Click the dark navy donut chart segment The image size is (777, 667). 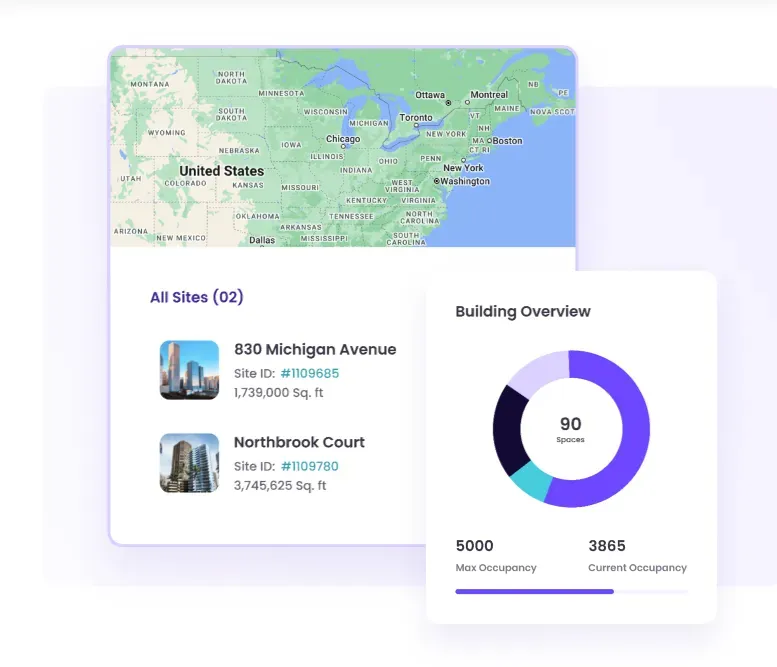[x=510, y=430]
